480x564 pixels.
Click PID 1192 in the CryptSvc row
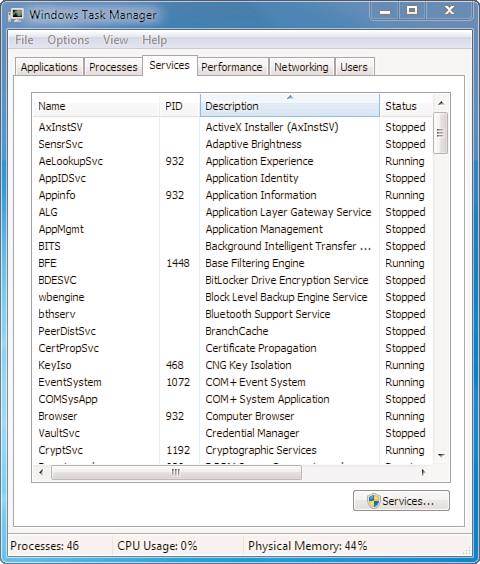tap(178, 450)
